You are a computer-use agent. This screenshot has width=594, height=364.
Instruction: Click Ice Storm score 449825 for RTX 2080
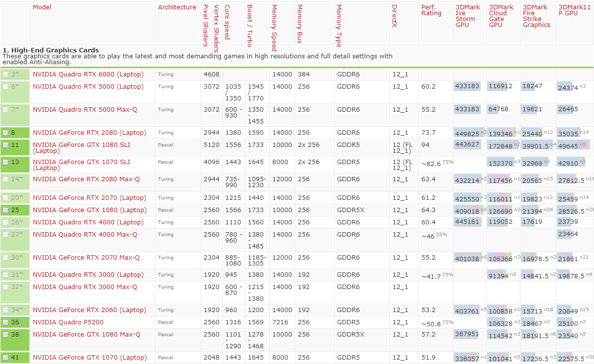click(467, 134)
